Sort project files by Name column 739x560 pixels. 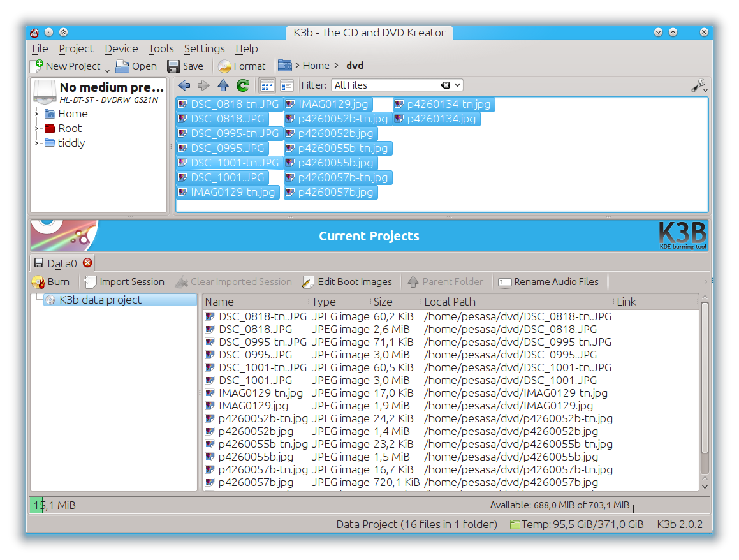pos(256,302)
